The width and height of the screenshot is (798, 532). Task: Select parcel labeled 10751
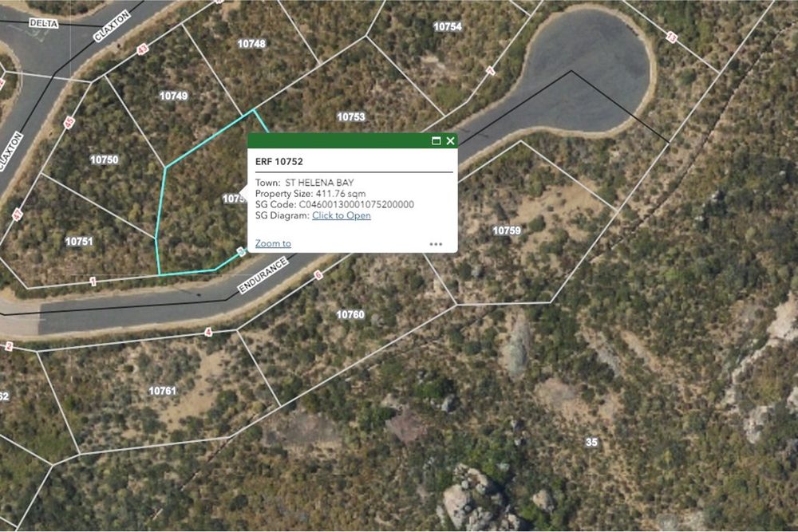coord(79,242)
